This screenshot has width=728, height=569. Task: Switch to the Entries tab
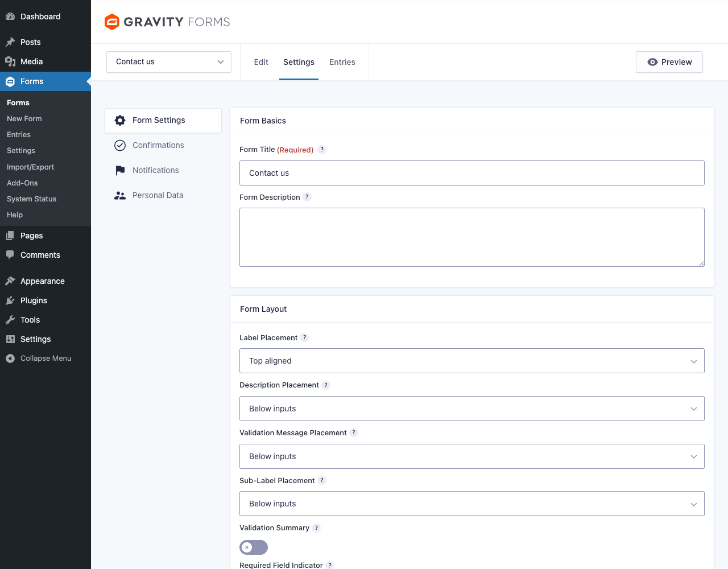coord(342,62)
